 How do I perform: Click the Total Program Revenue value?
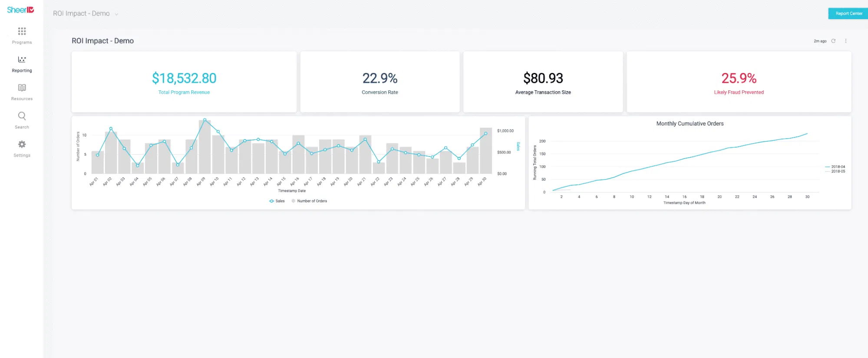point(184,78)
